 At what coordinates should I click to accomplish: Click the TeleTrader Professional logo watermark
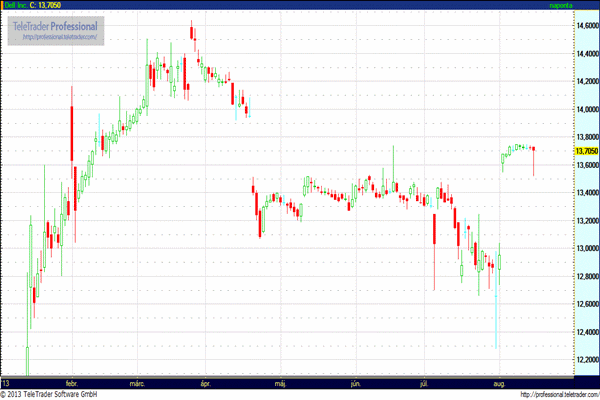point(55,25)
